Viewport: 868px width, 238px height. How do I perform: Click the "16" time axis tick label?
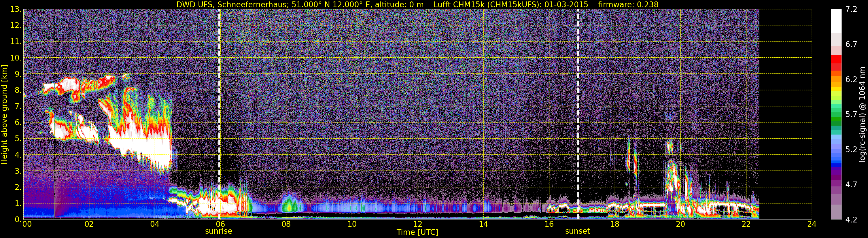pos(549,224)
